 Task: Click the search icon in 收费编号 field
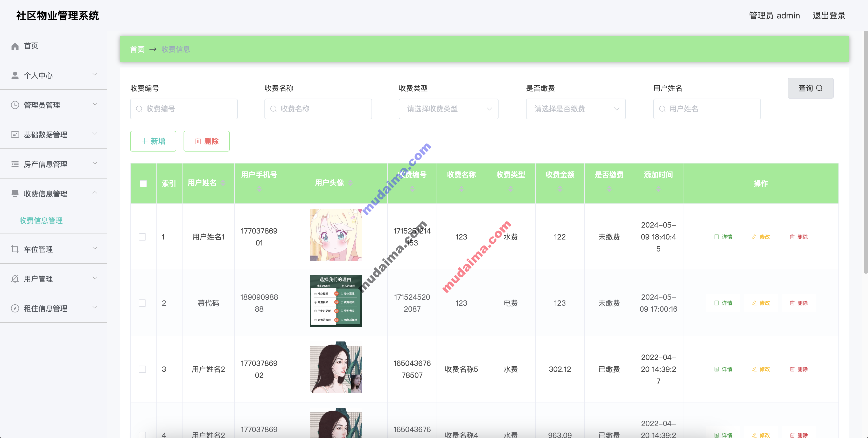pyautogui.click(x=139, y=109)
